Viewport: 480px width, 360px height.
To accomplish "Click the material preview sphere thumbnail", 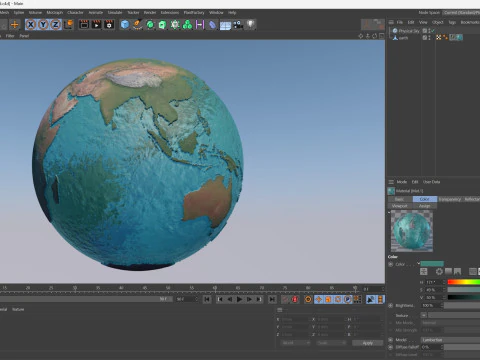I will (x=412, y=231).
